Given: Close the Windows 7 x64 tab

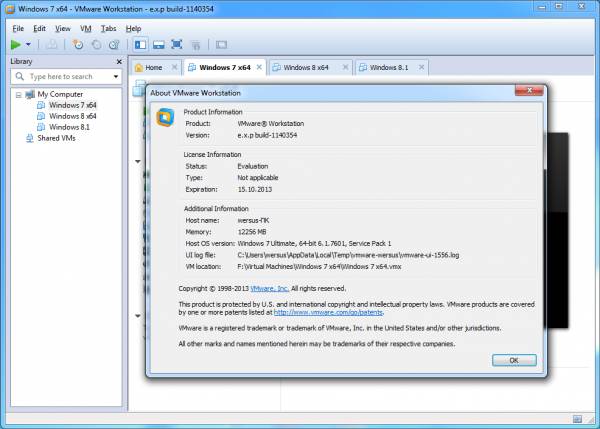Looking at the screenshot, I should (259, 67).
